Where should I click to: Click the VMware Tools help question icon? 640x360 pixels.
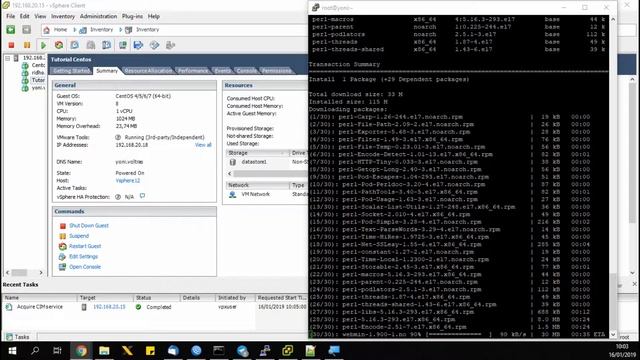click(118, 138)
